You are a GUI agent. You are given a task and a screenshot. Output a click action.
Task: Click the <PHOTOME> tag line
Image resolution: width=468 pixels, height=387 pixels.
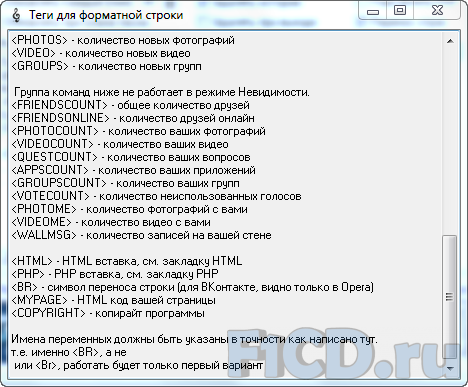click(129, 209)
